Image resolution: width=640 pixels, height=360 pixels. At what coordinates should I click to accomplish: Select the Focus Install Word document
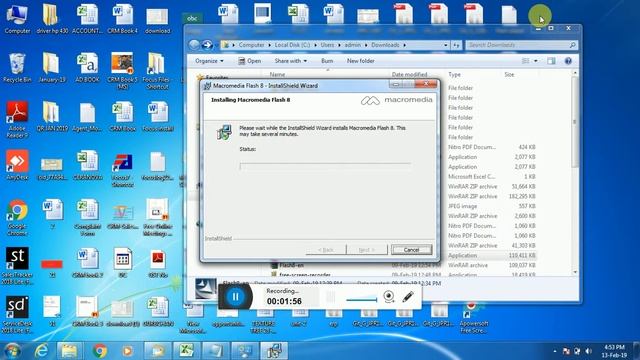click(157, 116)
